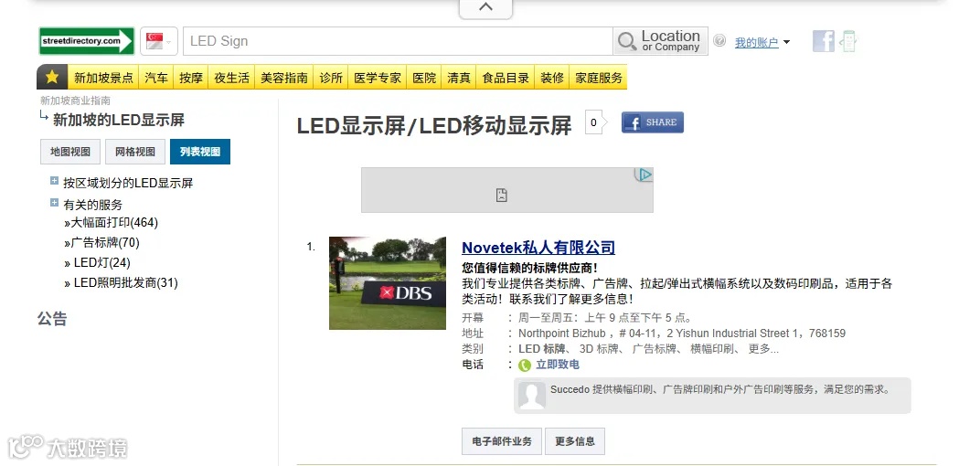Open the 医院 menu item
This screenshot has height=466, width=980.
[424, 78]
